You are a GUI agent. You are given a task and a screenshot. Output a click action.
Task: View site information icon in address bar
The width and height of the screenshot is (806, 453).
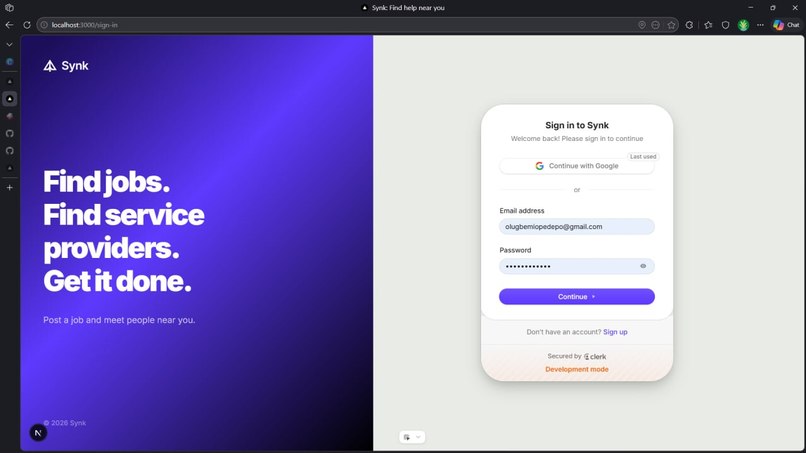[x=44, y=25]
